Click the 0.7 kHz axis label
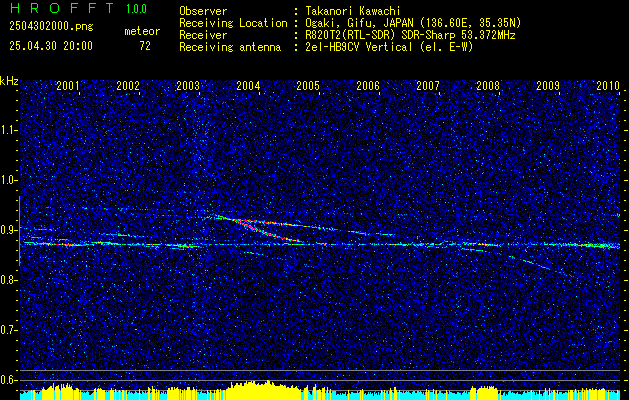This screenshot has height=400, width=629. [8, 330]
